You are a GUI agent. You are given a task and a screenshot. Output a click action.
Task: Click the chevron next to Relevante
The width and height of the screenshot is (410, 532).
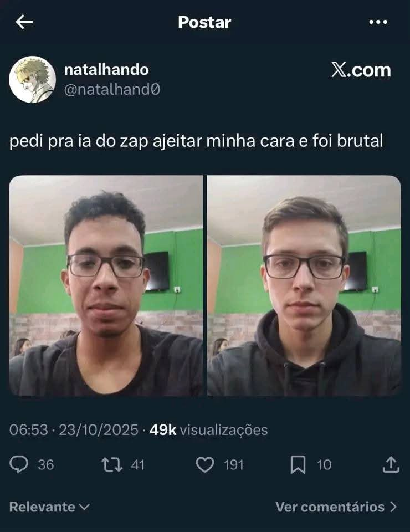point(84,507)
